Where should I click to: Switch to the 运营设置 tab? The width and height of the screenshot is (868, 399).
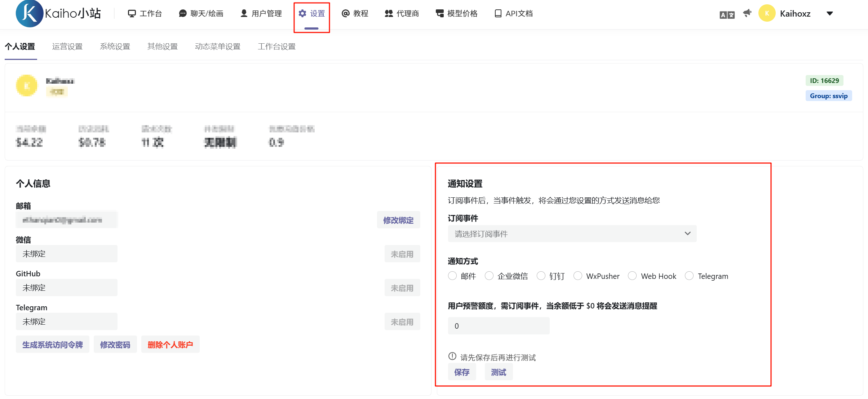click(x=67, y=47)
